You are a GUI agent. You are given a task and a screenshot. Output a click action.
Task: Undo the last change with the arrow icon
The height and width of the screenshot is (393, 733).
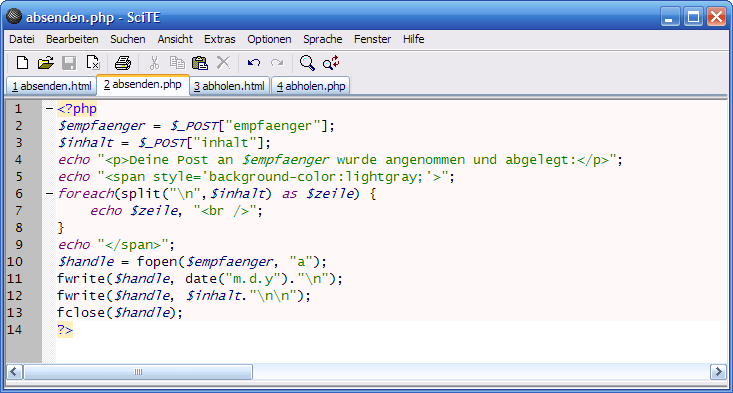[254, 63]
